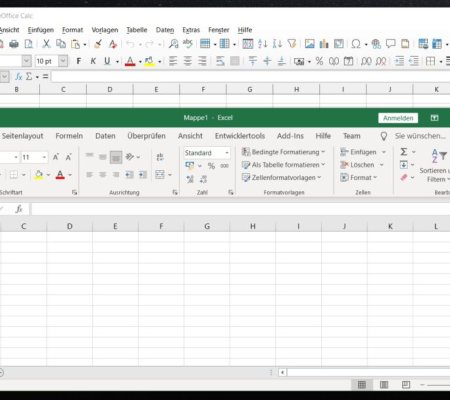Run the spelling check in LibreOffice Calc
This screenshot has height=400, width=450.
(x=188, y=43)
